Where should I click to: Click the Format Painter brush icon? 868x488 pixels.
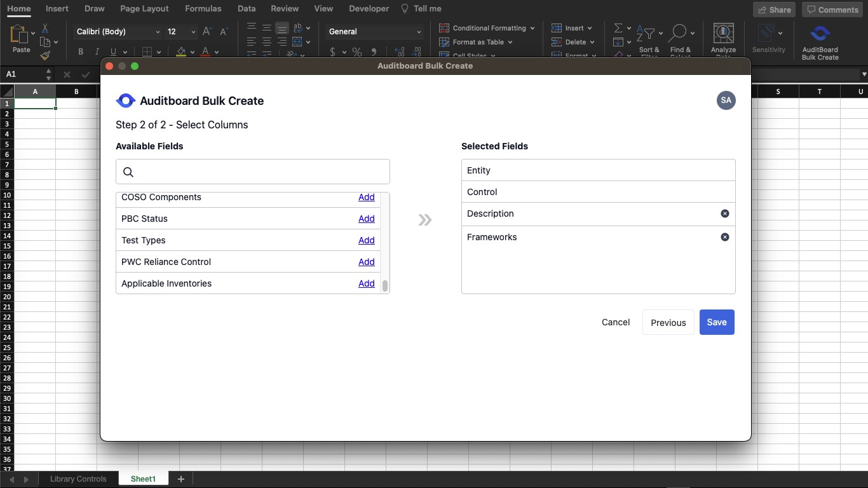pyautogui.click(x=45, y=55)
